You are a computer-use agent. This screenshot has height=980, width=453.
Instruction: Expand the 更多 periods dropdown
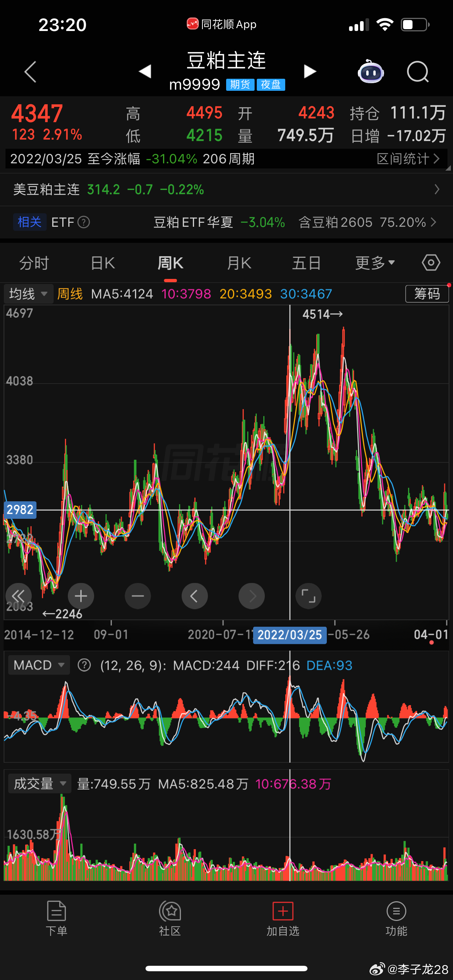pyautogui.click(x=375, y=263)
